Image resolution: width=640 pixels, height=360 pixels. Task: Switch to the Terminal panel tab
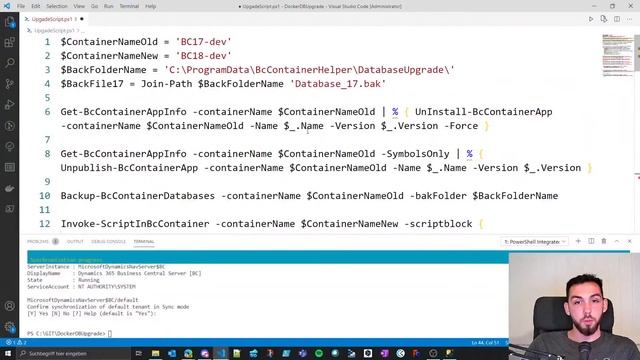144,241
